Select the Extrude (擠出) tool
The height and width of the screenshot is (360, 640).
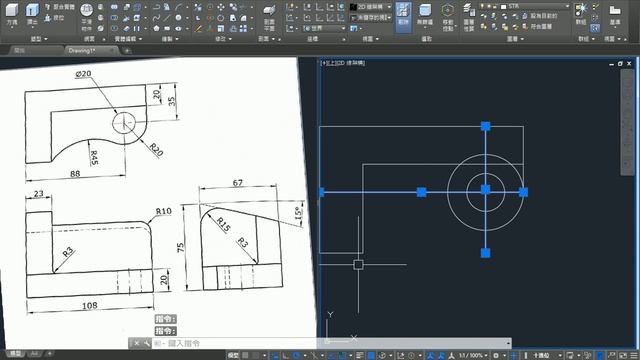click(x=32, y=15)
